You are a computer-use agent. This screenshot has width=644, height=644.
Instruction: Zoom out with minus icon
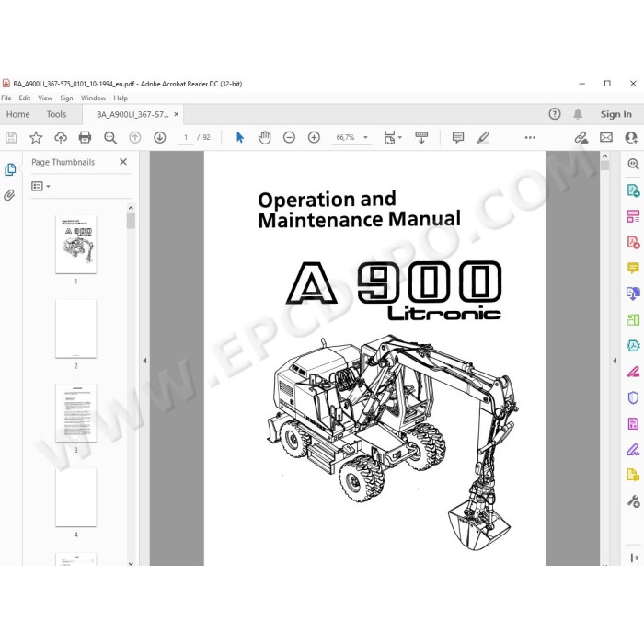(x=289, y=138)
